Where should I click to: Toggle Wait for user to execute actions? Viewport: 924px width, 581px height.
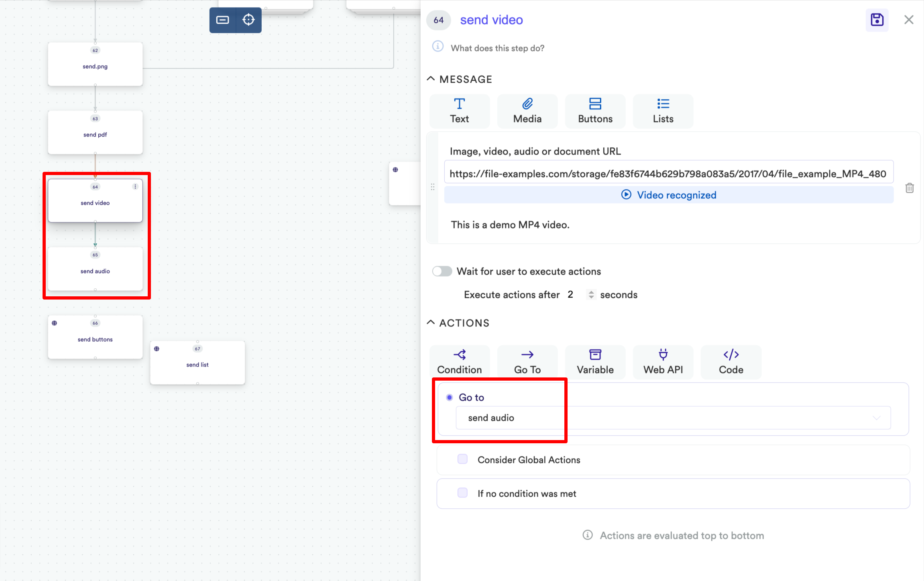(442, 271)
